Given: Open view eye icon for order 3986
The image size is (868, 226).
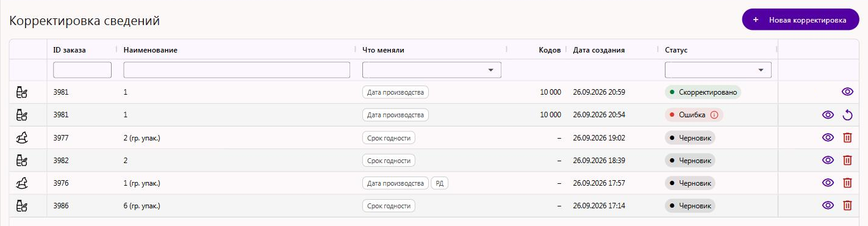Looking at the screenshot, I should (x=828, y=205).
